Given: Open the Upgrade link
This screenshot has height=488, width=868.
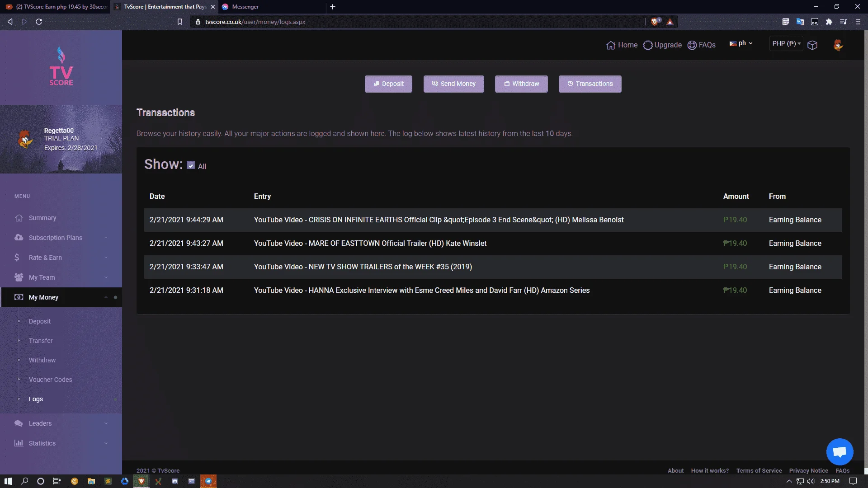Looking at the screenshot, I should (x=662, y=45).
